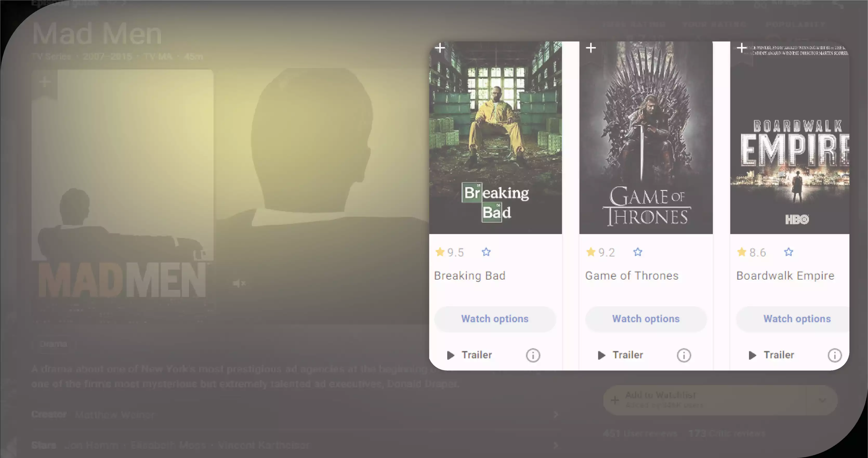Toggle the star rating for Breaking Bad

click(486, 252)
